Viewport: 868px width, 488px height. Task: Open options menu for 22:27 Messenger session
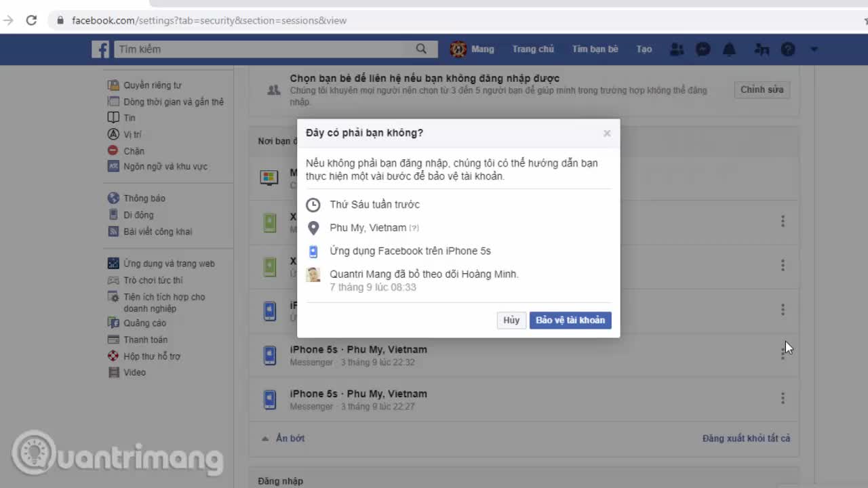[783, 399]
